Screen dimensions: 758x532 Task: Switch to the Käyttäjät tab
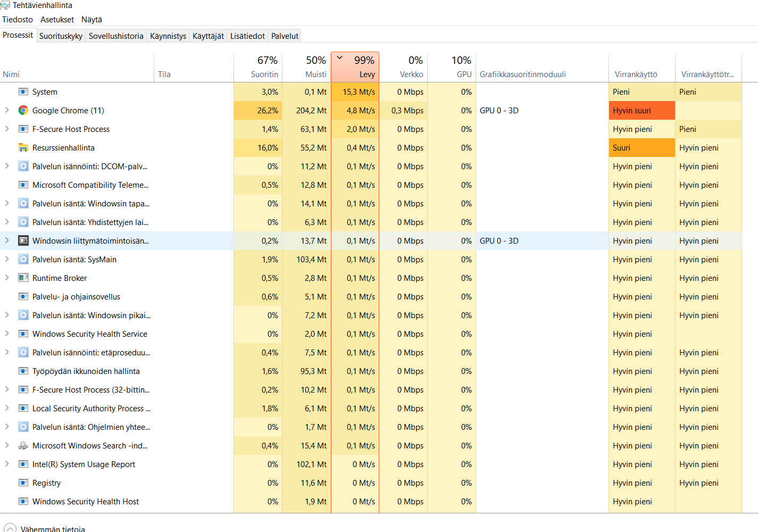[208, 36]
